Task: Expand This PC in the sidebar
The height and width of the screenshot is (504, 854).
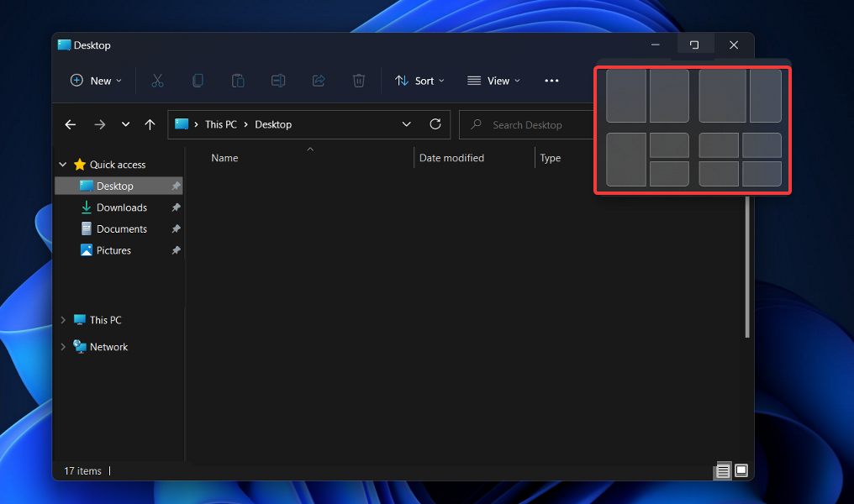Action: click(62, 319)
